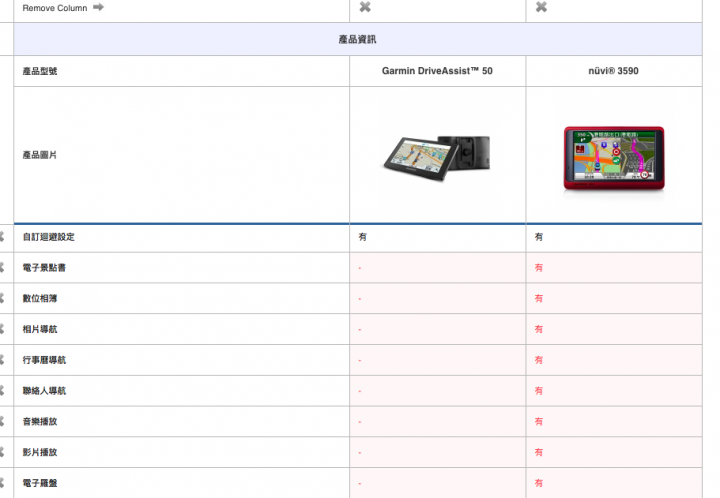Screen dimensions: 720x498
Task: Click DriveAssist 50's dash value for 電子羅盤
Action: [x=360, y=483]
